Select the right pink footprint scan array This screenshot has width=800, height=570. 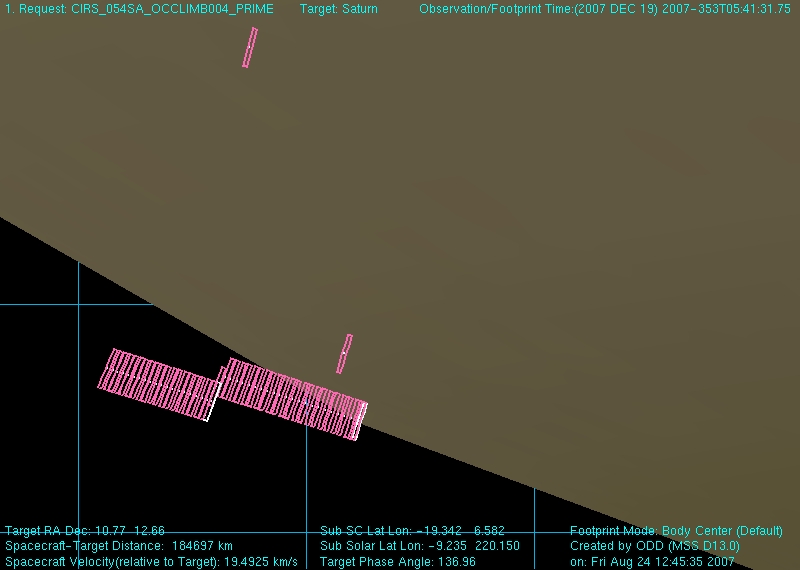(x=290, y=396)
